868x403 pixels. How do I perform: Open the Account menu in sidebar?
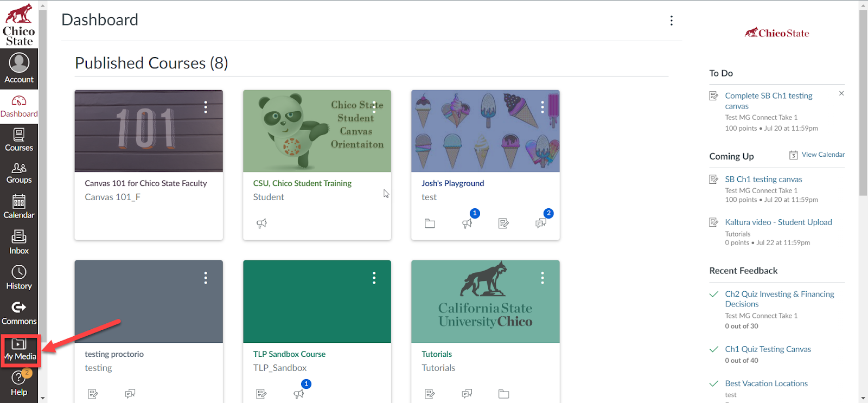pyautogui.click(x=19, y=68)
